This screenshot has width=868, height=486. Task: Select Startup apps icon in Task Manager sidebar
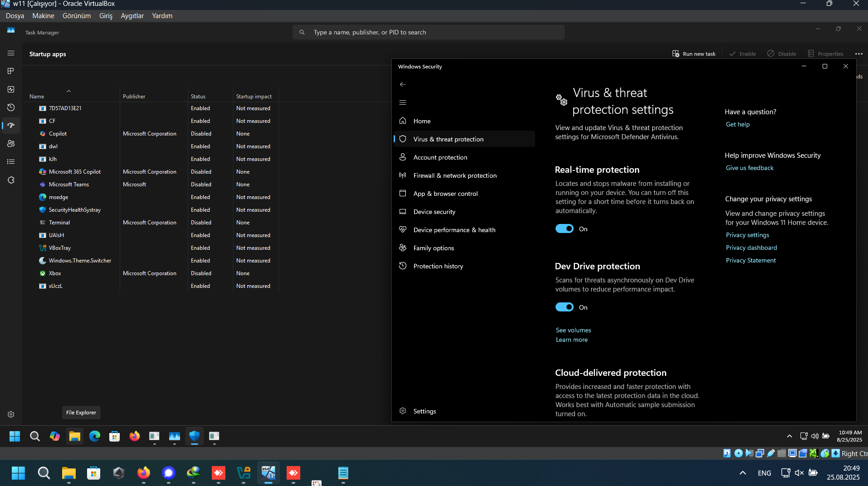click(11, 126)
